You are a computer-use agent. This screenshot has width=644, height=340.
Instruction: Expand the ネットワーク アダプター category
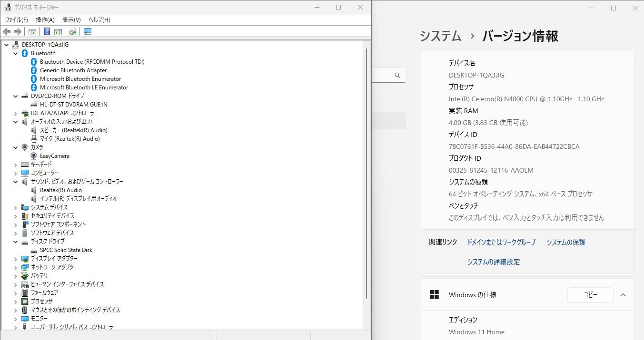[x=15, y=267]
